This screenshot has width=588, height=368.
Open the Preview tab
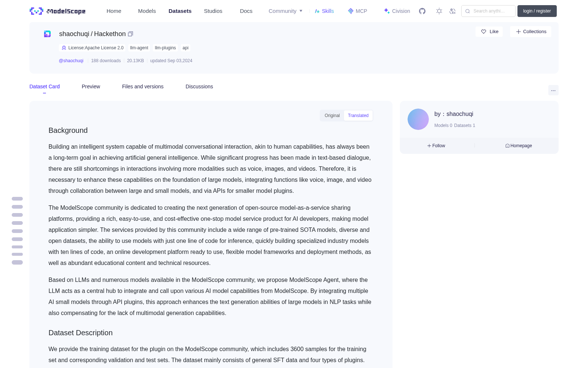pos(91,86)
